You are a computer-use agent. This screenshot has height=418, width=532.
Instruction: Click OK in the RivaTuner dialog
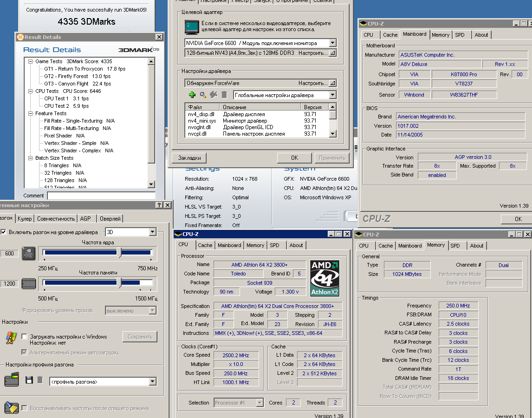pos(294,158)
